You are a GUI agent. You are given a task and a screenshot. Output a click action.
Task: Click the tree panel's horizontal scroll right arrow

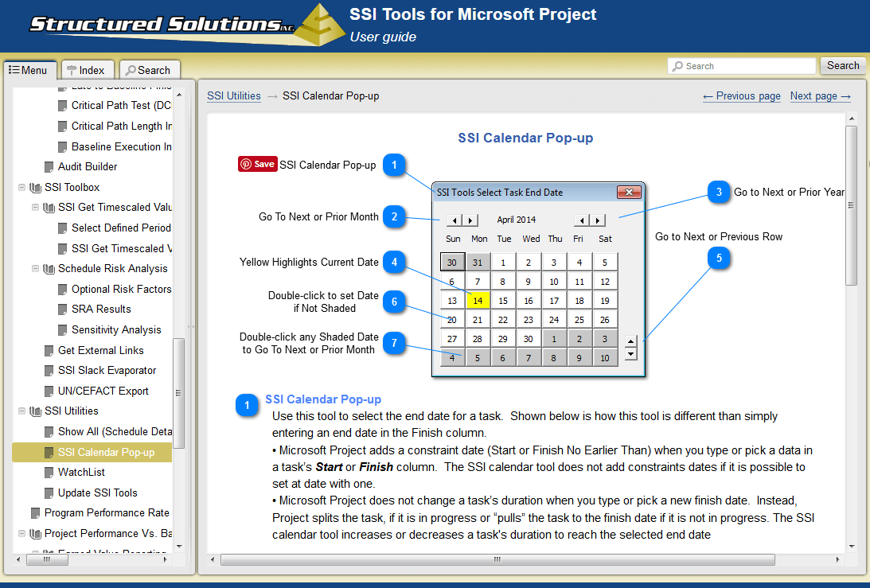165,559
